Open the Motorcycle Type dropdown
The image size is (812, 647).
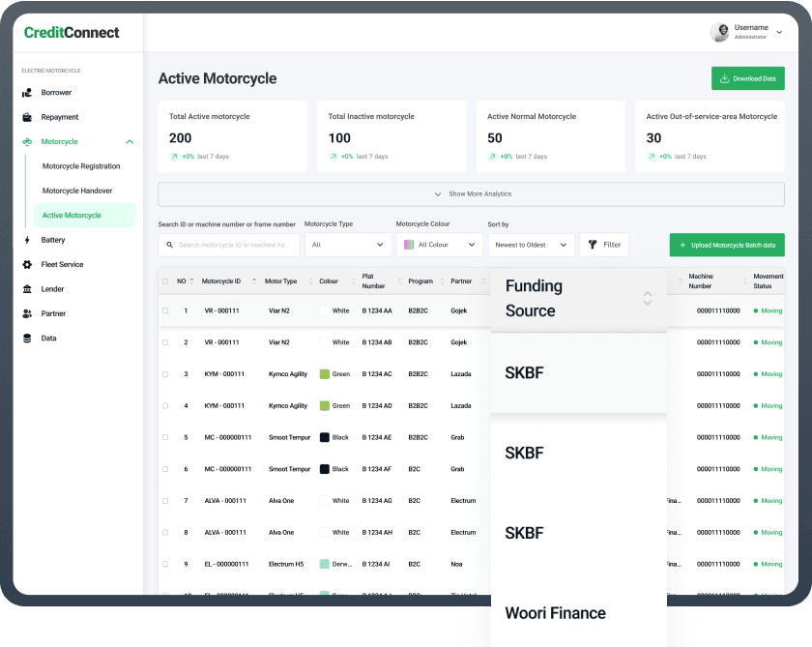click(x=347, y=245)
